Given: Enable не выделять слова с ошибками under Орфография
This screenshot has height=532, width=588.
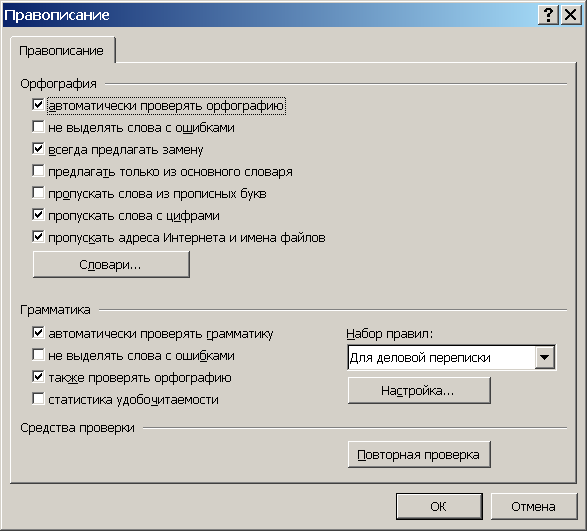Looking at the screenshot, I should [x=38, y=127].
